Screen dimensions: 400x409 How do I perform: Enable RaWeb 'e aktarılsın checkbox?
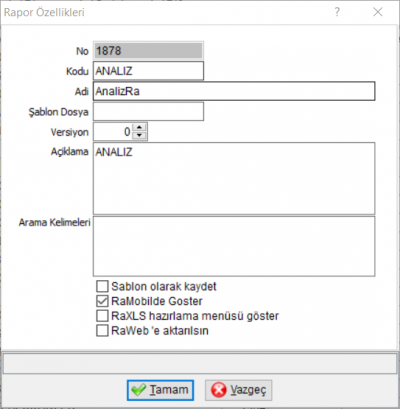click(x=102, y=331)
